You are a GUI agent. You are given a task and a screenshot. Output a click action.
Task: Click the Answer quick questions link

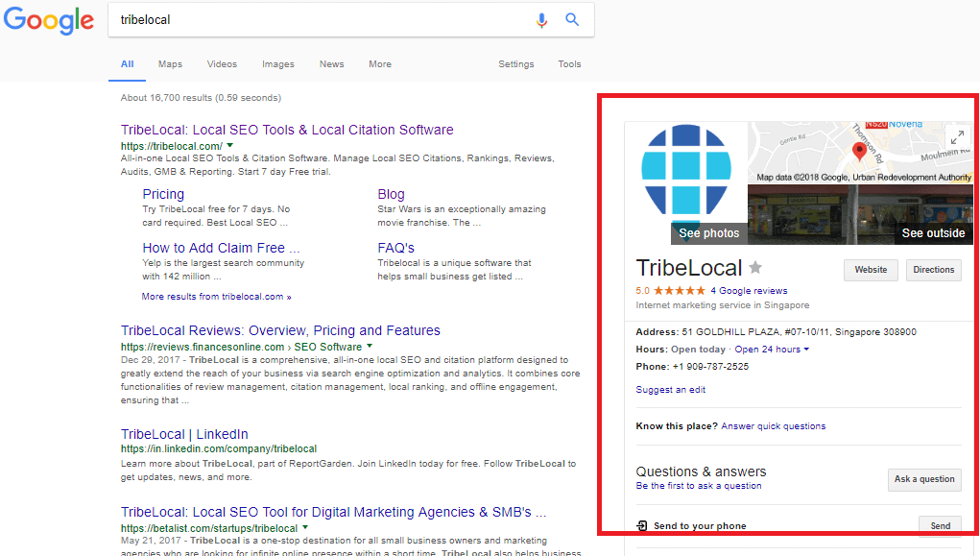coord(773,426)
